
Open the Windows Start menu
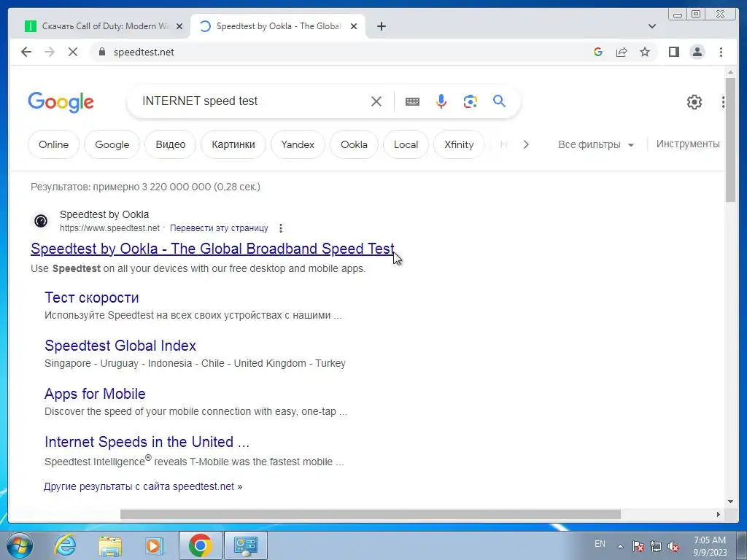18,545
